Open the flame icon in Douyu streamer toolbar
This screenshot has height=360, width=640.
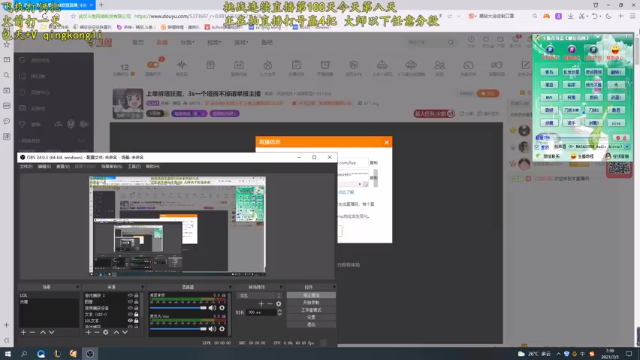[x=268, y=65]
